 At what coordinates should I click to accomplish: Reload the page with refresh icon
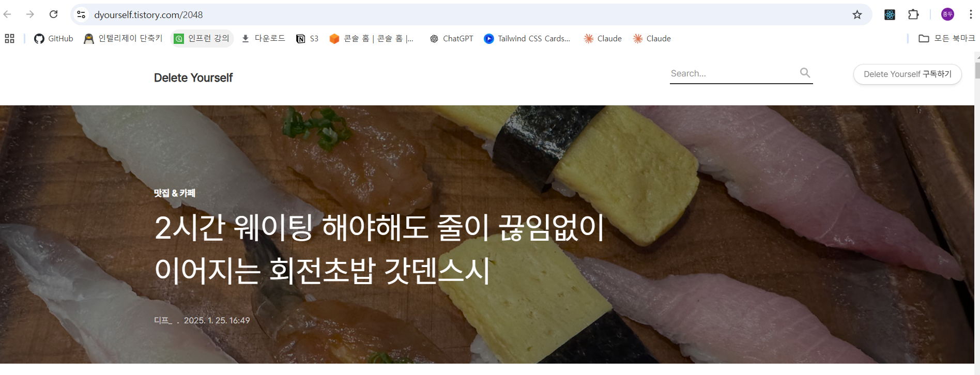[x=53, y=14]
